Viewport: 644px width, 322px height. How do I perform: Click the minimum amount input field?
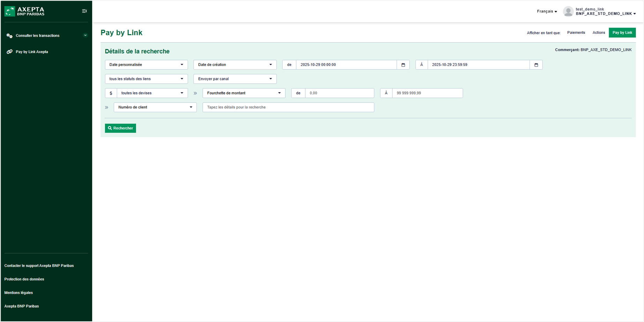coord(339,93)
